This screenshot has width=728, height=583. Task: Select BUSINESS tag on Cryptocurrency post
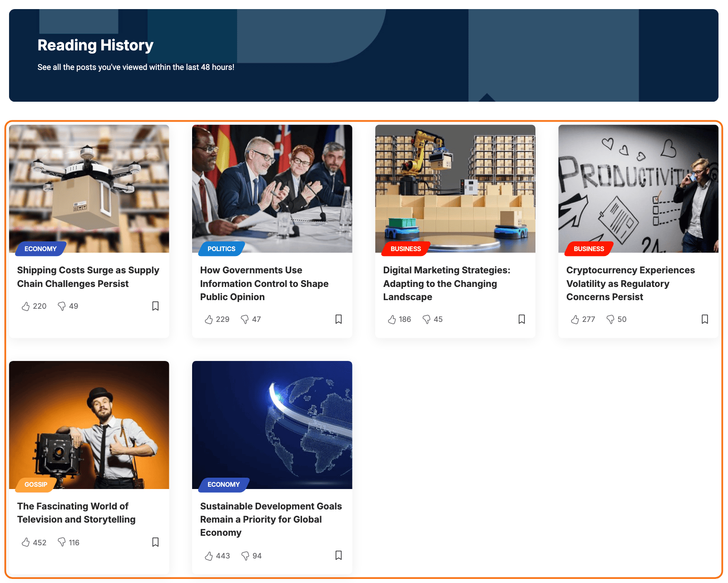pos(589,249)
